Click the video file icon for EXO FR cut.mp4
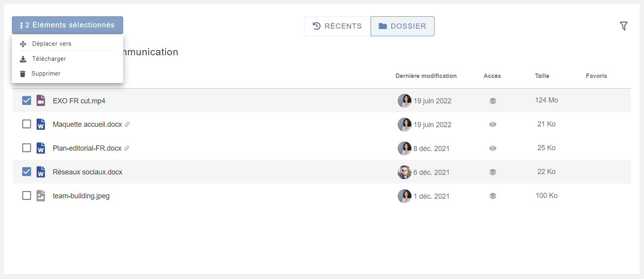 coord(41,101)
